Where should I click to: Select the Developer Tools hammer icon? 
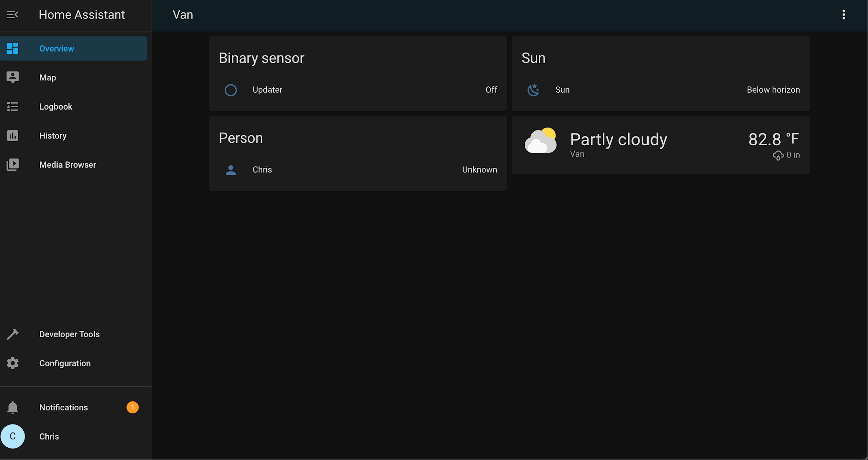(x=13, y=334)
